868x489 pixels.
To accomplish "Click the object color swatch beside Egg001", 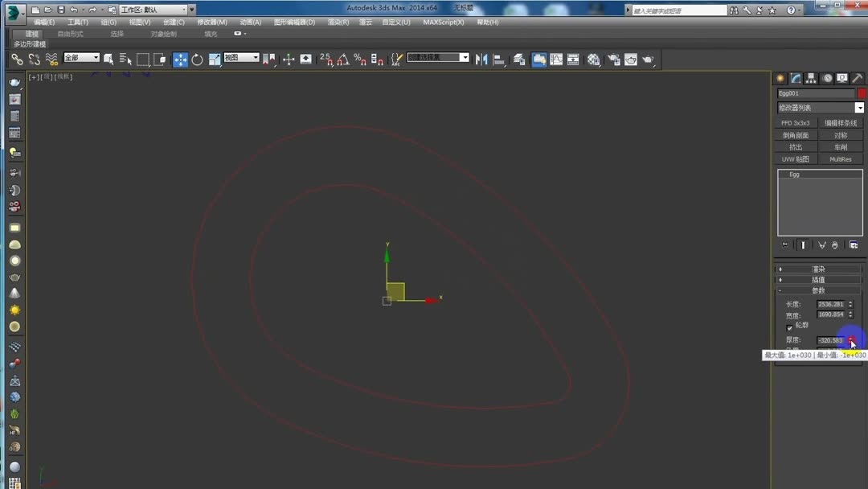I will coord(862,92).
